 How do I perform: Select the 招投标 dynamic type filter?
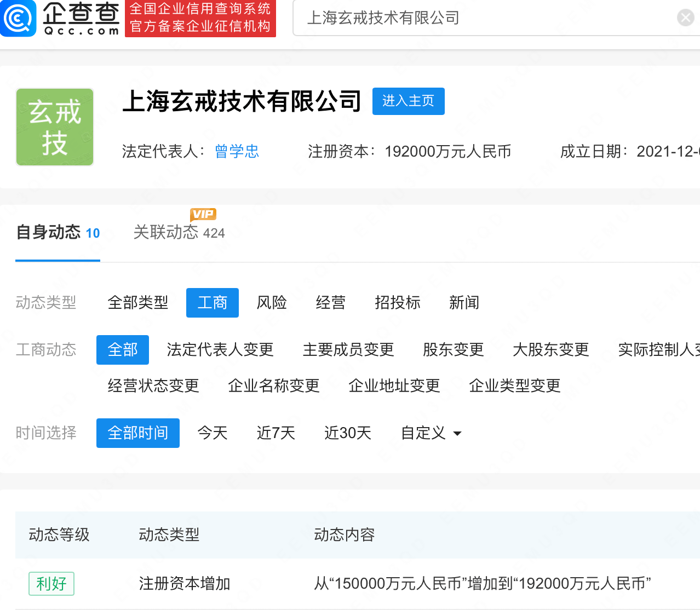pos(398,303)
